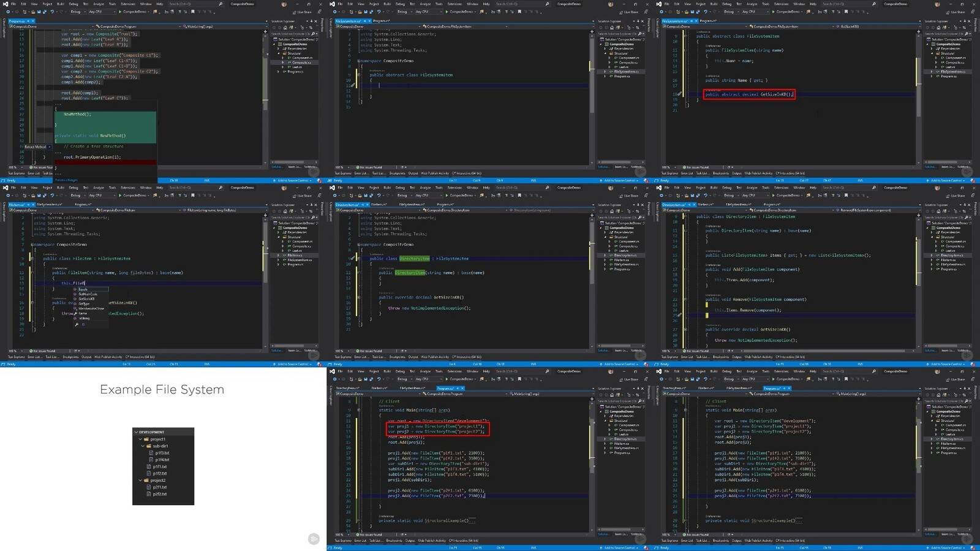Click Navigate Backward icon in GetSizeInKB frame toolbar
The image size is (980, 551).
click(x=661, y=12)
